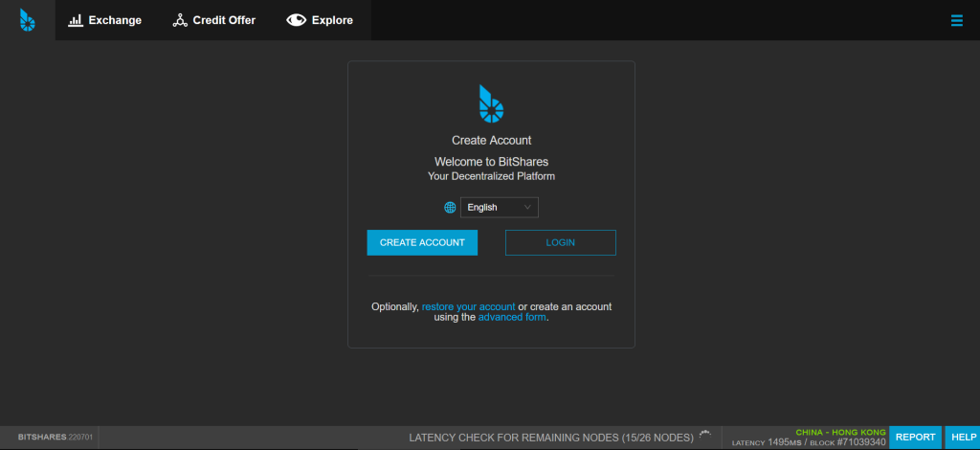Click the Explore eye icon

(296, 20)
